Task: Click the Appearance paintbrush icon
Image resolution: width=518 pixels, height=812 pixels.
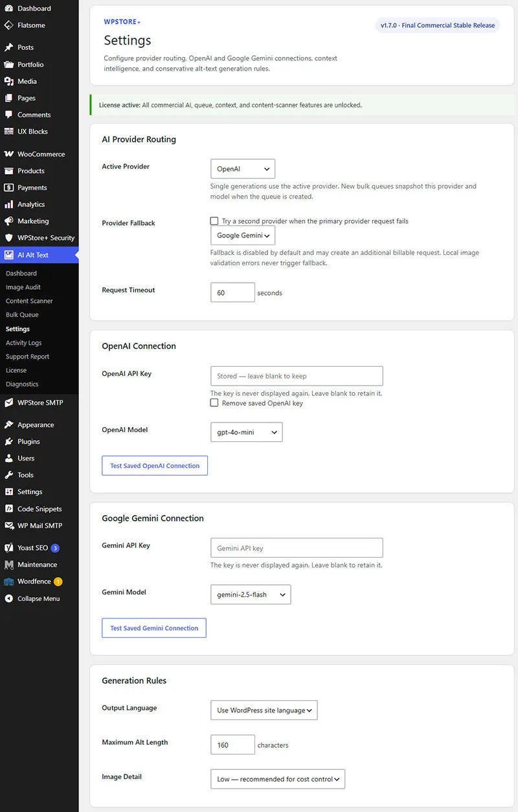Action: click(x=8, y=424)
